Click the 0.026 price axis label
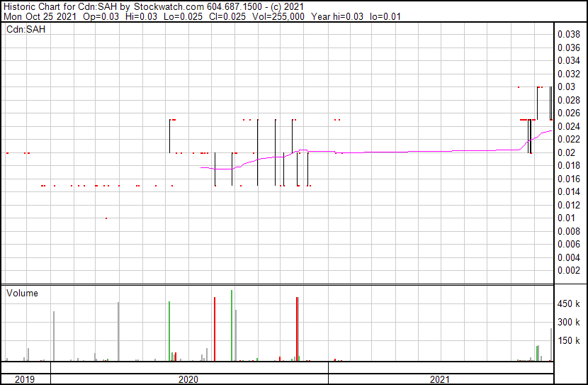Image resolution: width=588 pixels, height=385 pixels. click(x=568, y=113)
